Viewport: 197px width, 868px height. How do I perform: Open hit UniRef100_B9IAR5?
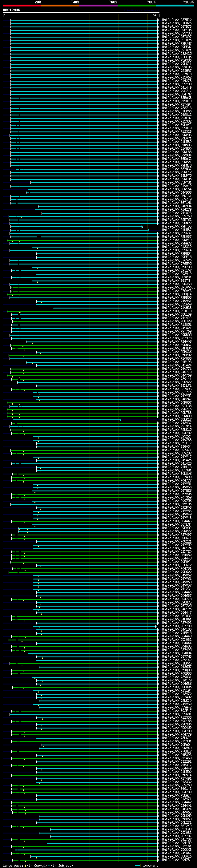coord(177,40)
